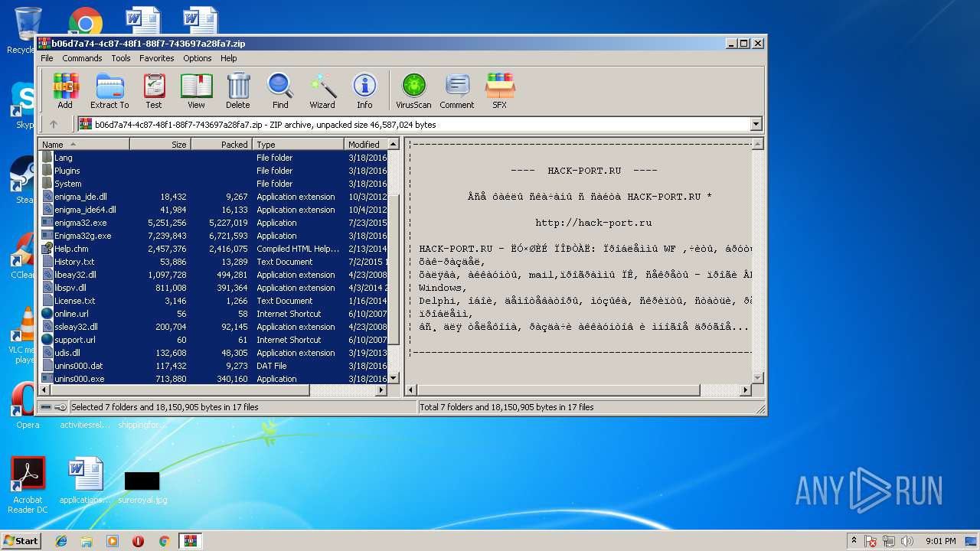Image resolution: width=980 pixels, height=551 pixels.
Task: Open the Comment tool
Action: tap(457, 91)
